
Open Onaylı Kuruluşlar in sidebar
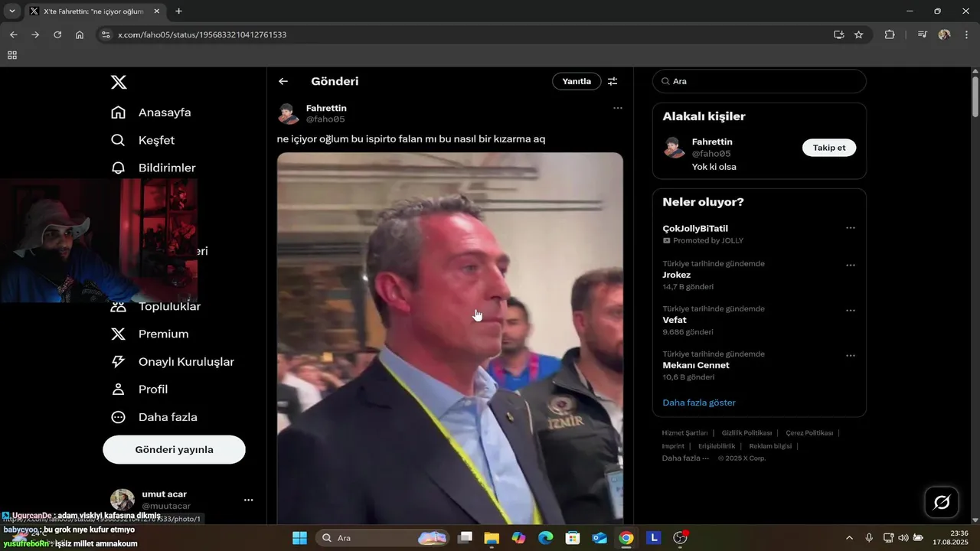click(x=172, y=361)
